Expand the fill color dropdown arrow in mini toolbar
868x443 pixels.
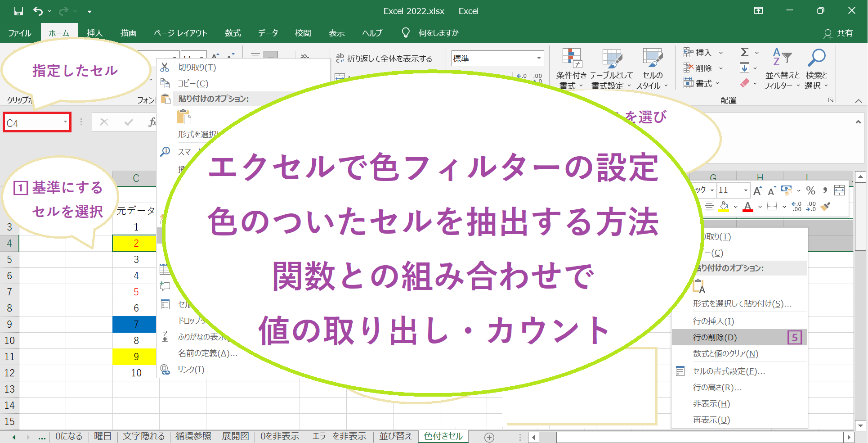[735, 207]
